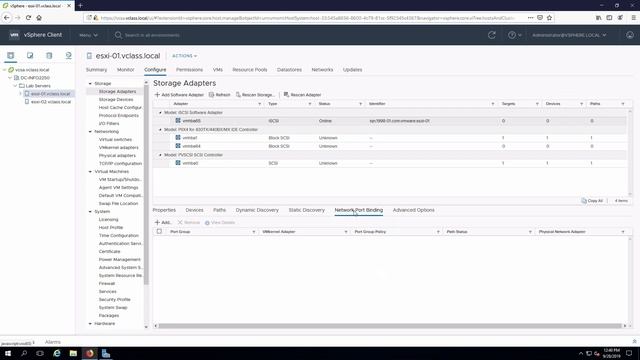
Task: Tick the port group select-all checkbox
Action: tap(159, 231)
